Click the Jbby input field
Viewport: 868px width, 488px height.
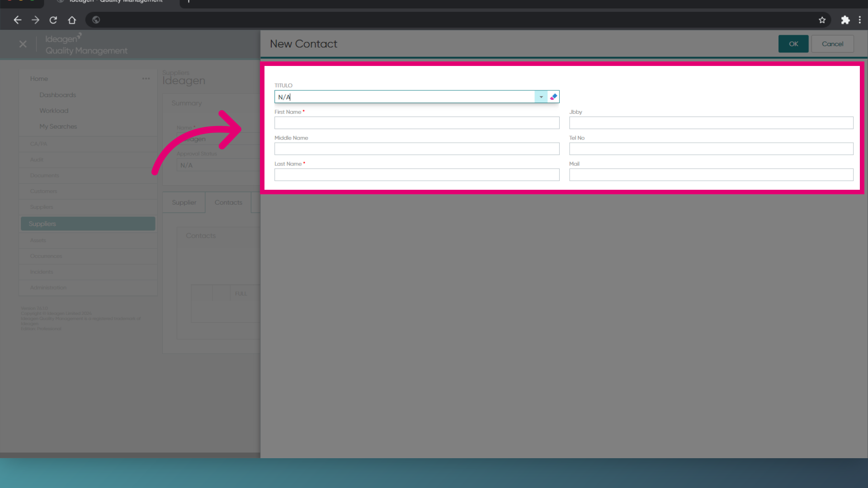click(711, 123)
